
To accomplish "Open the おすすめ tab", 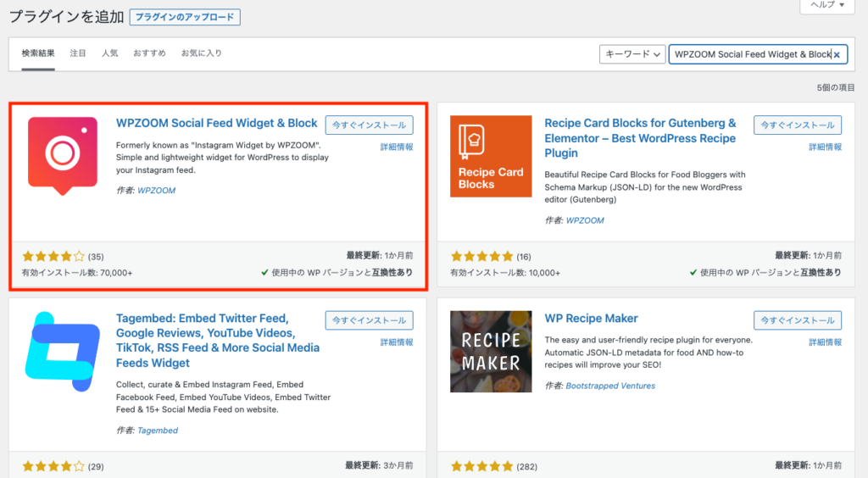I will (x=149, y=53).
